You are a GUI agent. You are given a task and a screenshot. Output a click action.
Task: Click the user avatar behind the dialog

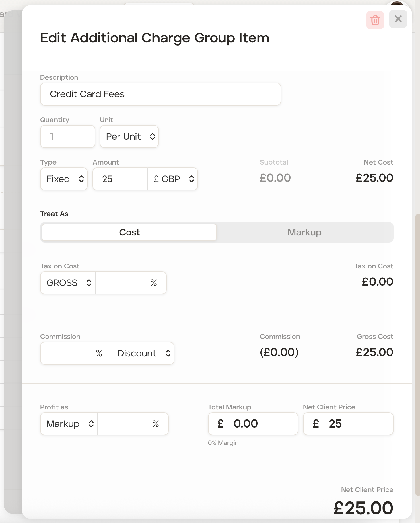pyautogui.click(x=398, y=4)
